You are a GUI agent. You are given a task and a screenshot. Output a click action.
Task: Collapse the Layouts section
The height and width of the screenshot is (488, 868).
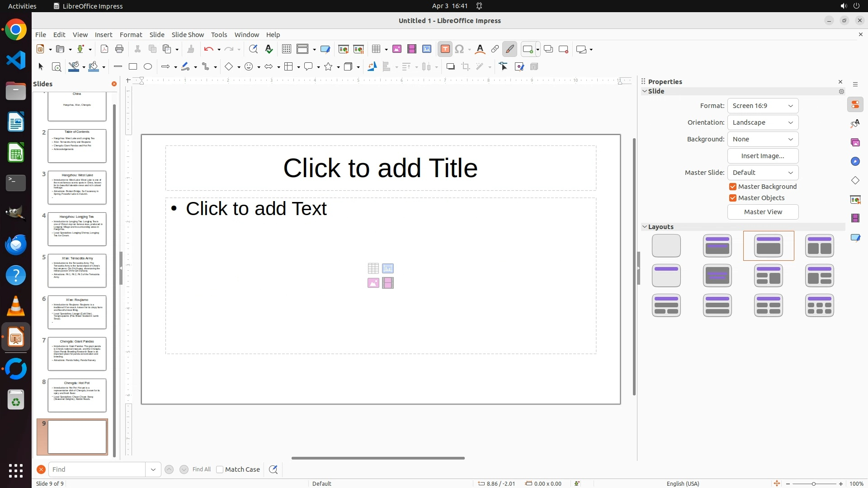coord(645,227)
